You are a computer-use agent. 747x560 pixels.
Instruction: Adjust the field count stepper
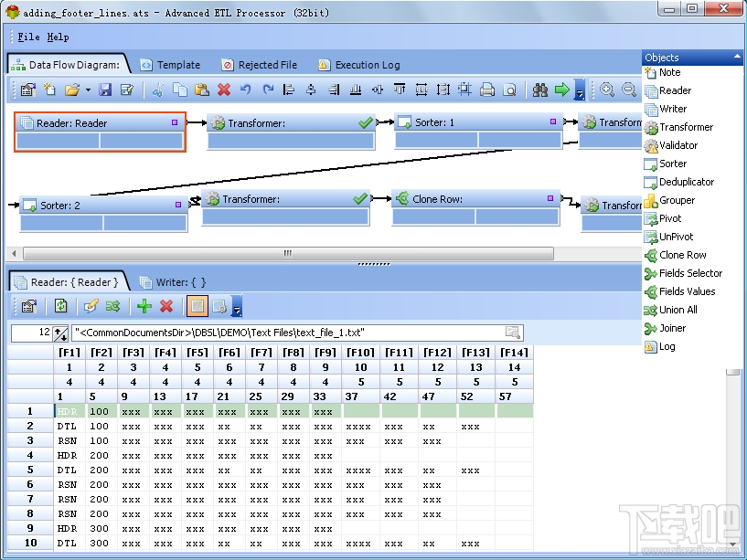pos(60,333)
